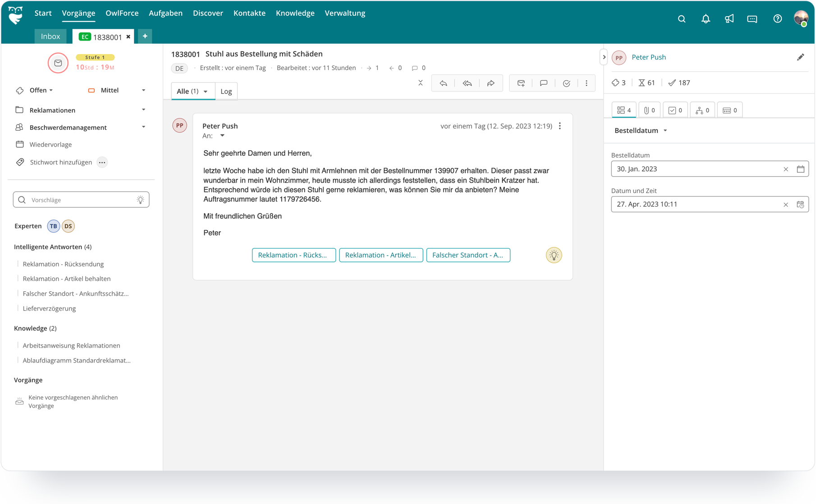Expand the Reklamationen category dropdown
The image size is (816, 504).
click(143, 110)
